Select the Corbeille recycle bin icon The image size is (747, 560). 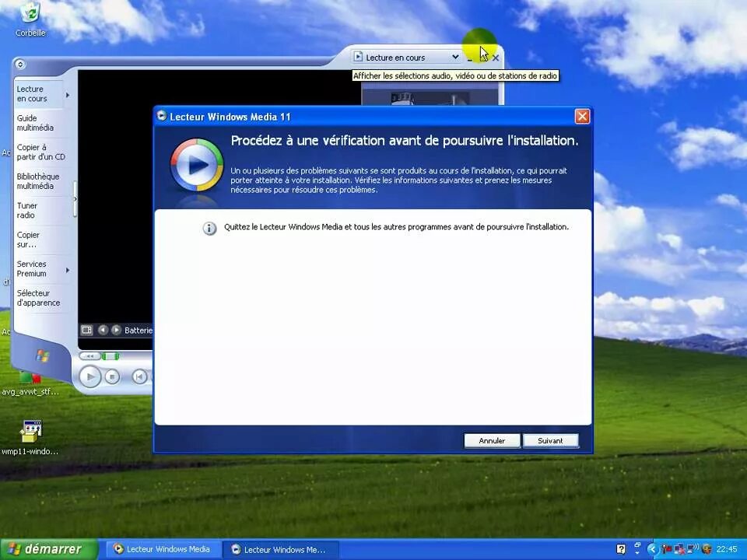coord(30,19)
